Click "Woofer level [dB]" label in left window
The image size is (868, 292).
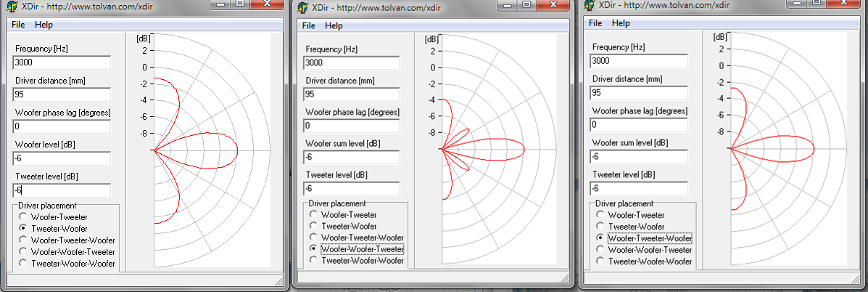pos(46,145)
